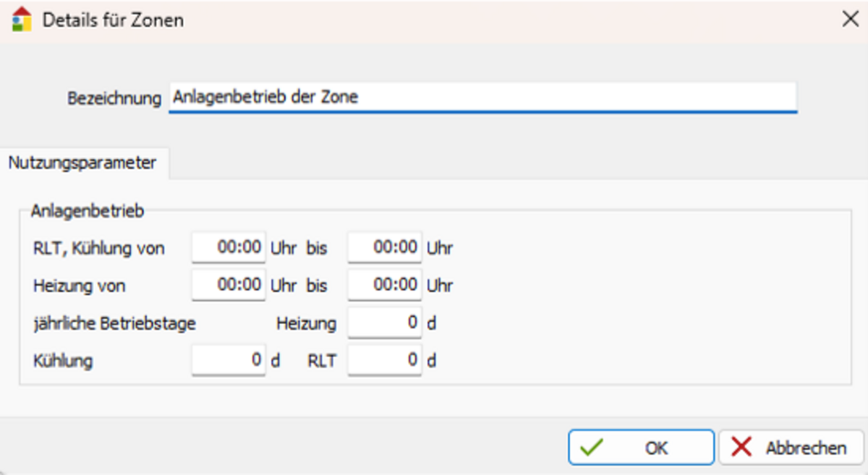Edit the Heizung annual operating days field
Viewport: 868px width, 475px height.
click(384, 323)
